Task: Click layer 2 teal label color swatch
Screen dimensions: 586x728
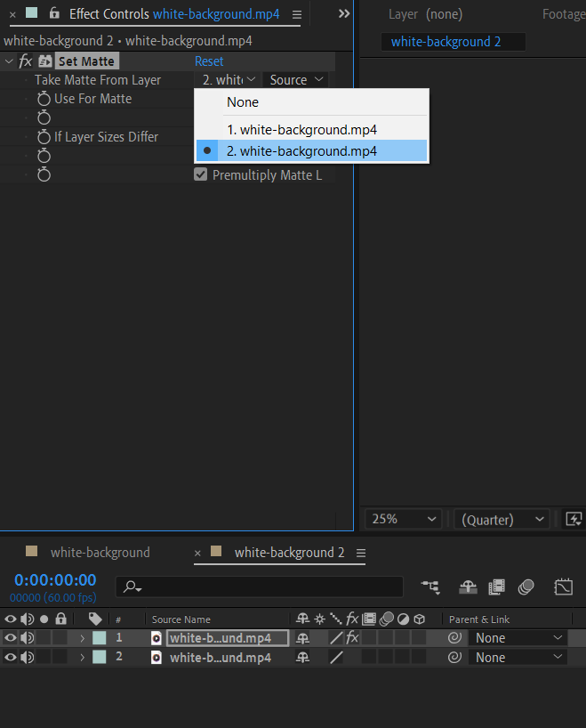Action: (x=100, y=657)
